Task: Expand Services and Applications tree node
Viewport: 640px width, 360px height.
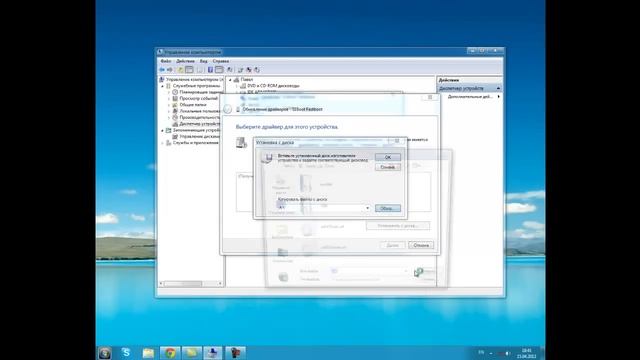Action: pyautogui.click(x=162, y=143)
